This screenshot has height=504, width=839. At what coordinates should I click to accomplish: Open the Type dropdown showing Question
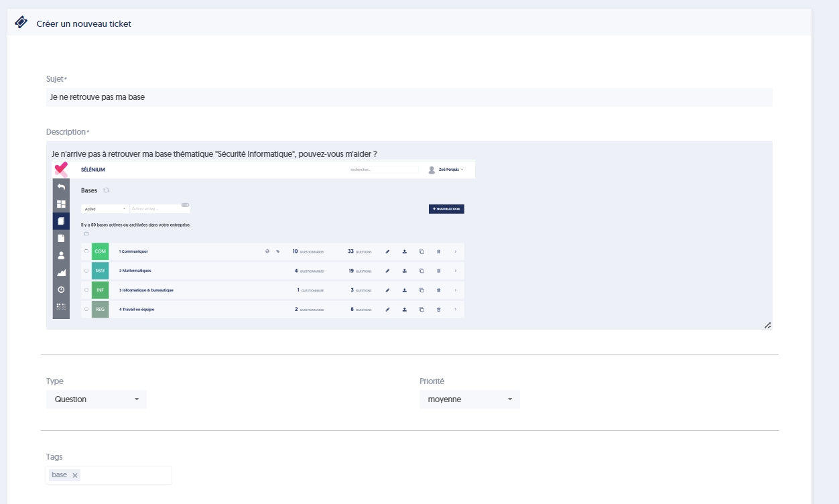96,399
